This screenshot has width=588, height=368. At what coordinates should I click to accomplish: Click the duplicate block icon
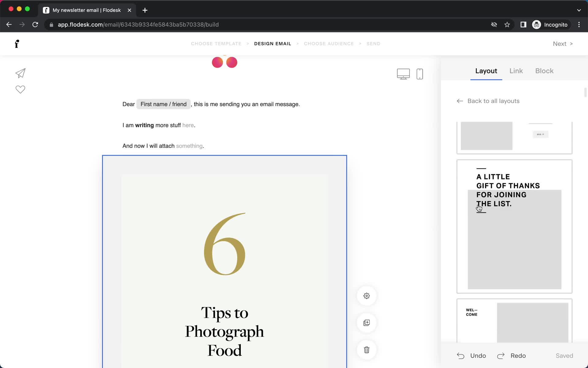pos(367,323)
